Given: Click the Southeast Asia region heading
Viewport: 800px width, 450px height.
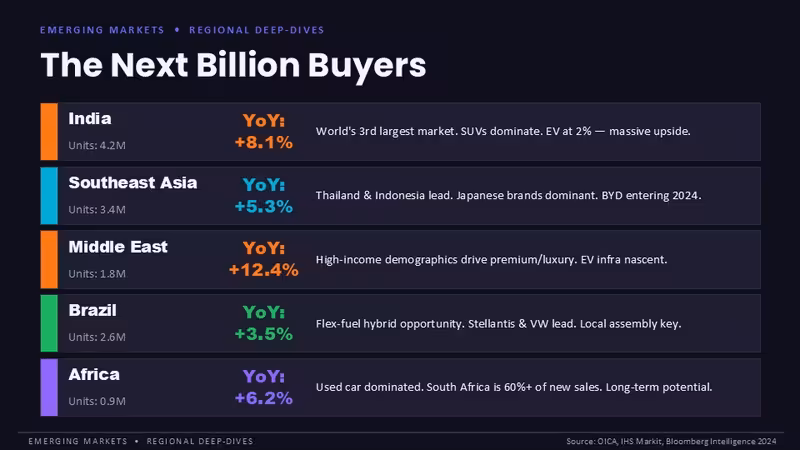Looking at the screenshot, I should (133, 183).
